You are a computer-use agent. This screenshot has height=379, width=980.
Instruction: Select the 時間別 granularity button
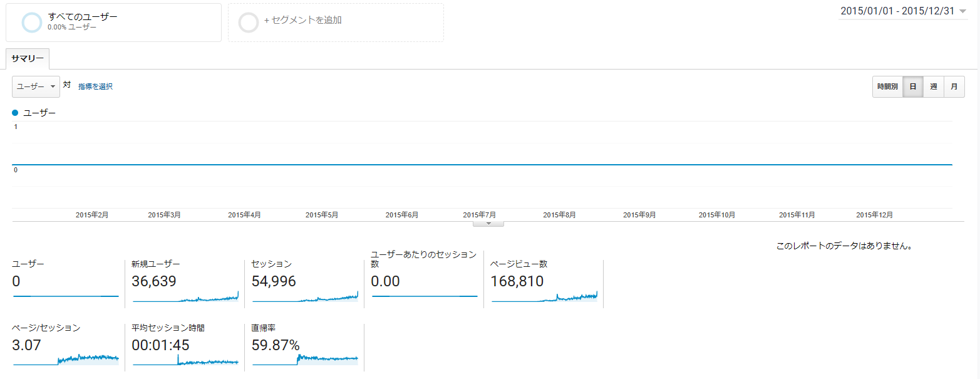point(887,86)
